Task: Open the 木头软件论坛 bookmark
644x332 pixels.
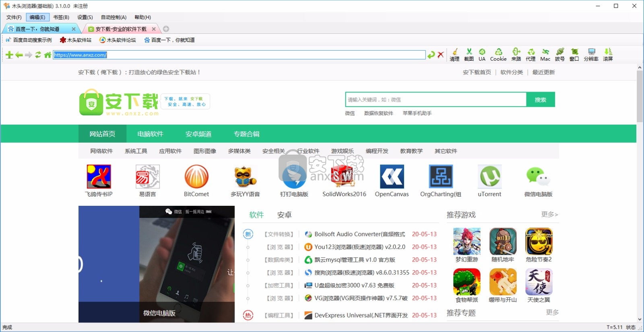Action: tap(118, 40)
